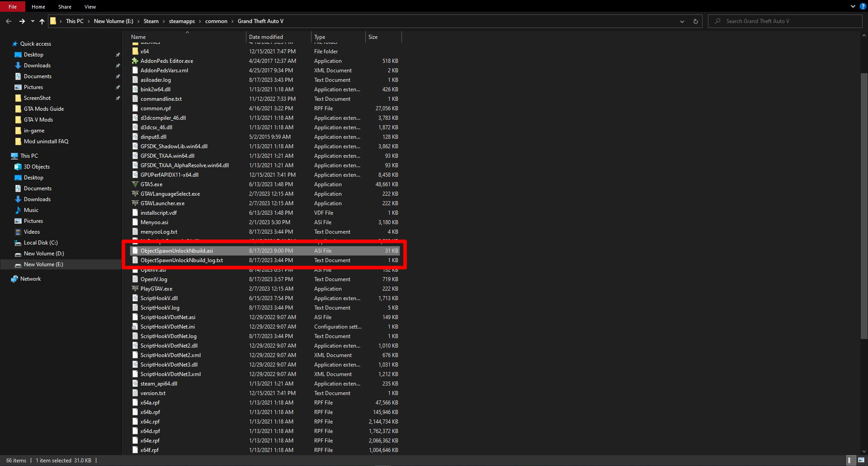Click the ScriptHookVDotNet.ini configuration file icon
Screen dimensions: 868x466
coord(135,326)
